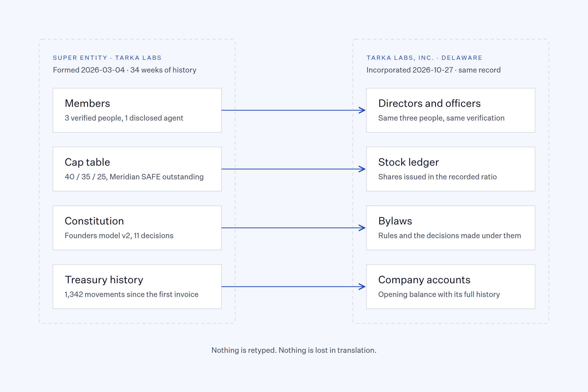Click 'Opening balance with its full history'
This screenshot has height=392, width=588.
pyautogui.click(x=439, y=294)
